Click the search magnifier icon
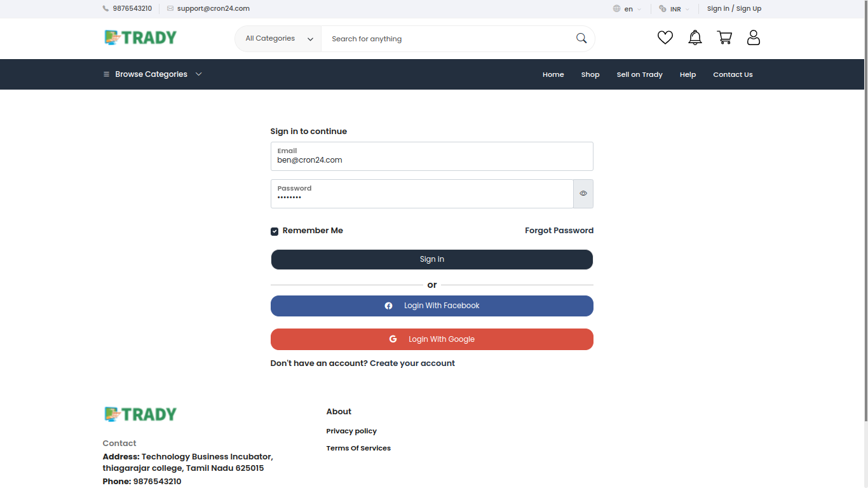Image resolution: width=868 pixels, height=488 pixels. 581,38
